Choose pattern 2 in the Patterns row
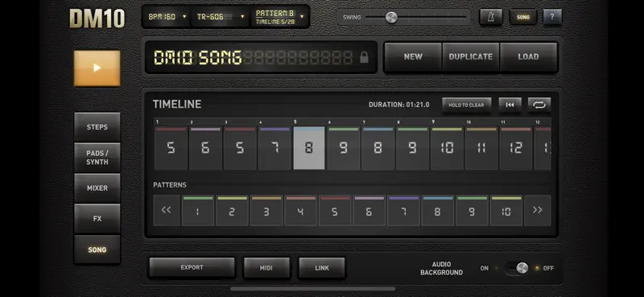Screen dimensions: 644x297 click(232, 210)
